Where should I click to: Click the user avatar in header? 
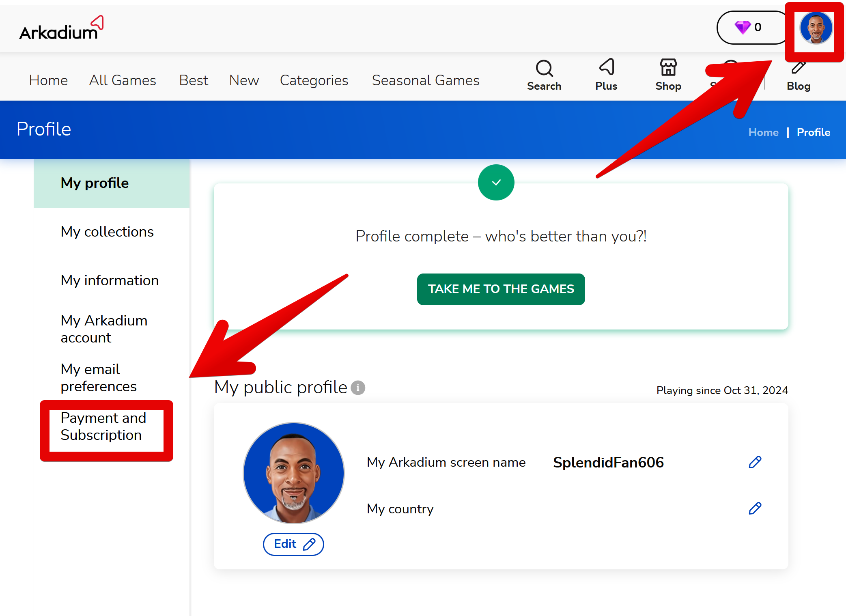pyautogui.click(x=816, y=28)
